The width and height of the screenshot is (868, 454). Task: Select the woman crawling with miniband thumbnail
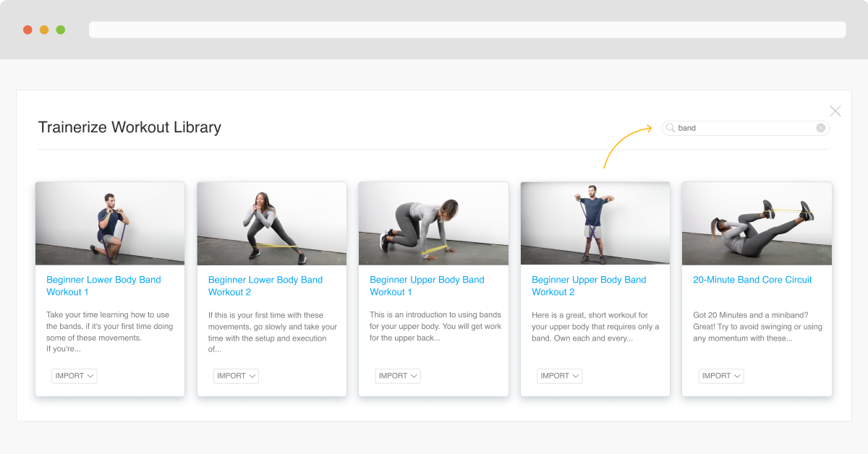click(433, 223)
